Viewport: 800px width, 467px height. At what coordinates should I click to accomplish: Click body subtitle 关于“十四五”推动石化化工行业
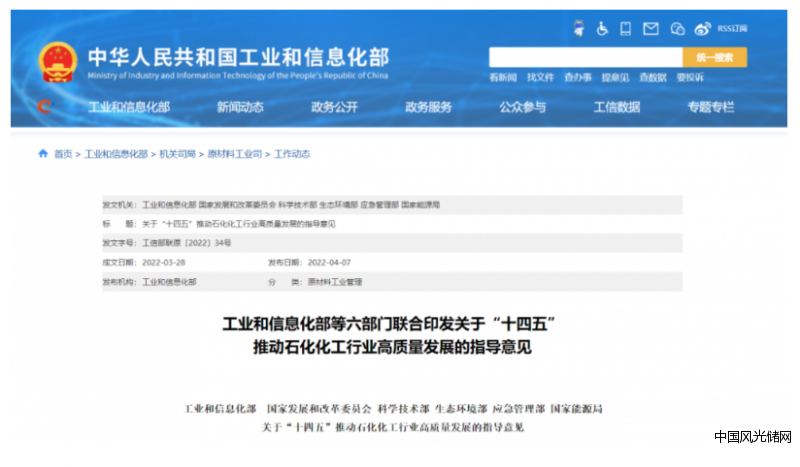coord(393,427)
